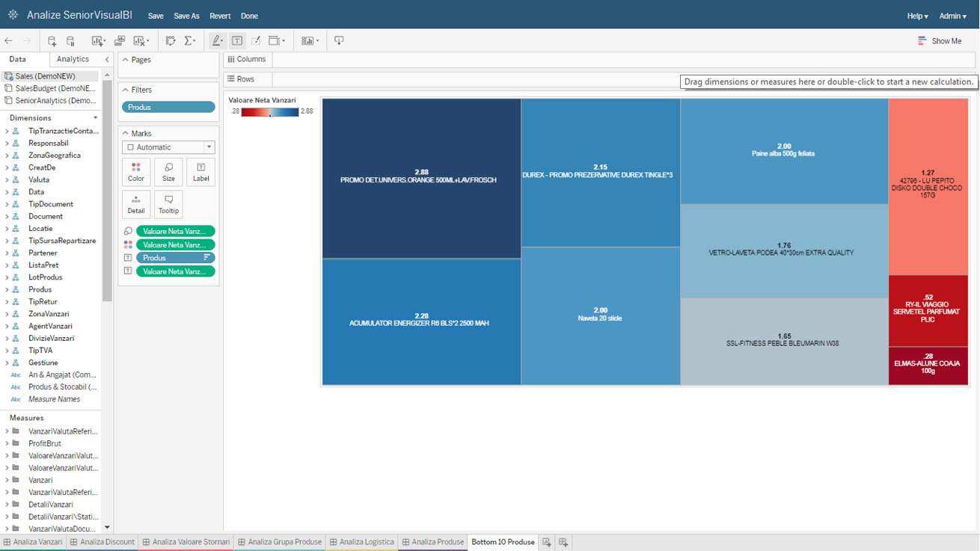
Task: Click the Save button
Action: [x=156, y=16]
